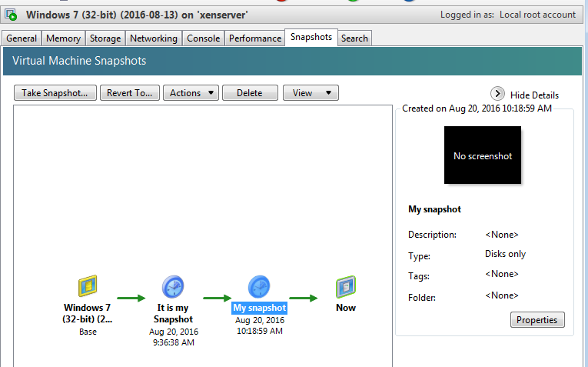Viewport: 588px width, 367px height.
Task: Click the 'No screenshot' preview thumbnail
Action: point(483,155)
